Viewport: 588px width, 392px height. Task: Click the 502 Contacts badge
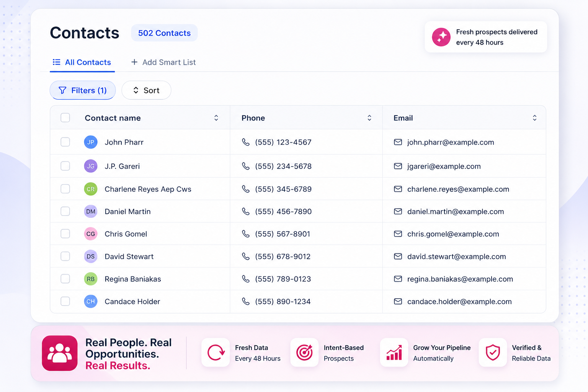[x=165, y=33]
